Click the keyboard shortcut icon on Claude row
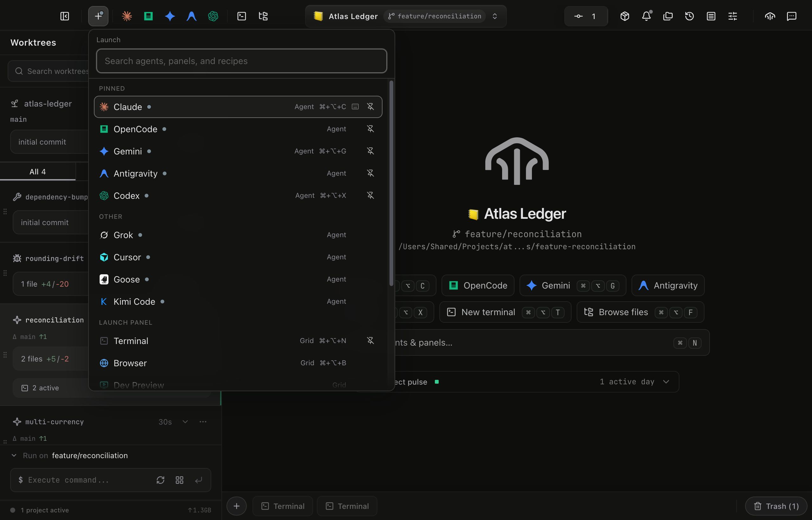This screenshot has width=812, height=520. 355,107
